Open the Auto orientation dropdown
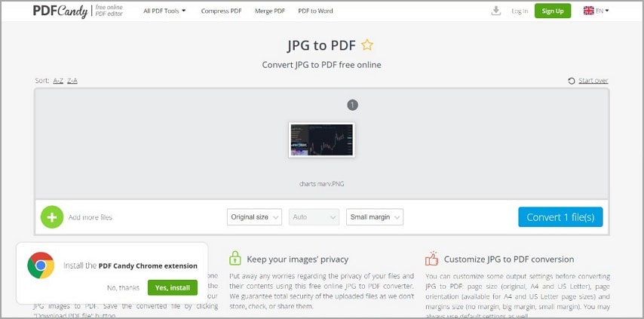Image resolution: width=644 pixels, height=319 pixels. tap(314, 217)
